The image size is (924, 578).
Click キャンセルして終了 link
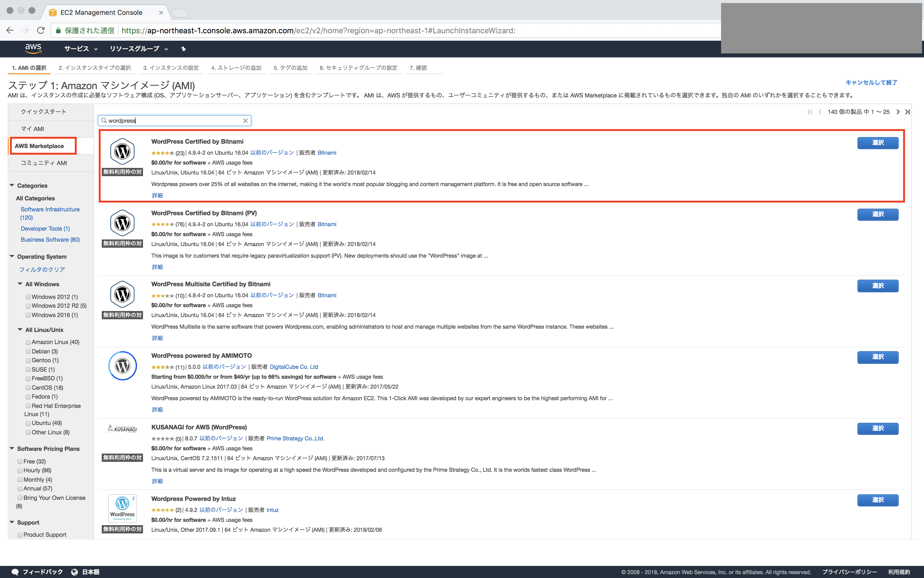pyautogui.click(x=871, y=83)
